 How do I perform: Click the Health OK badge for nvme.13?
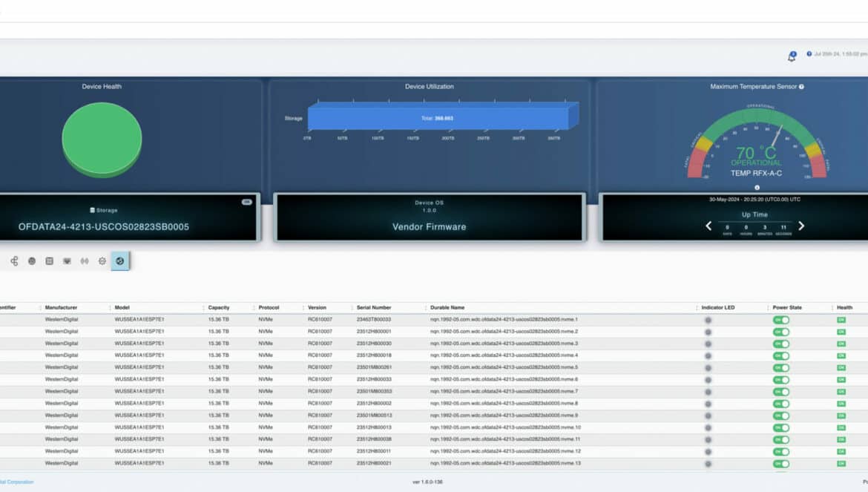pyautogui.click(x=841, y=464)
